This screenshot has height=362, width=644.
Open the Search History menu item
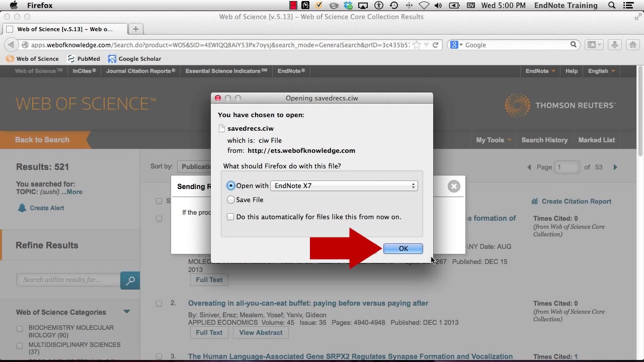coord(544,140)
